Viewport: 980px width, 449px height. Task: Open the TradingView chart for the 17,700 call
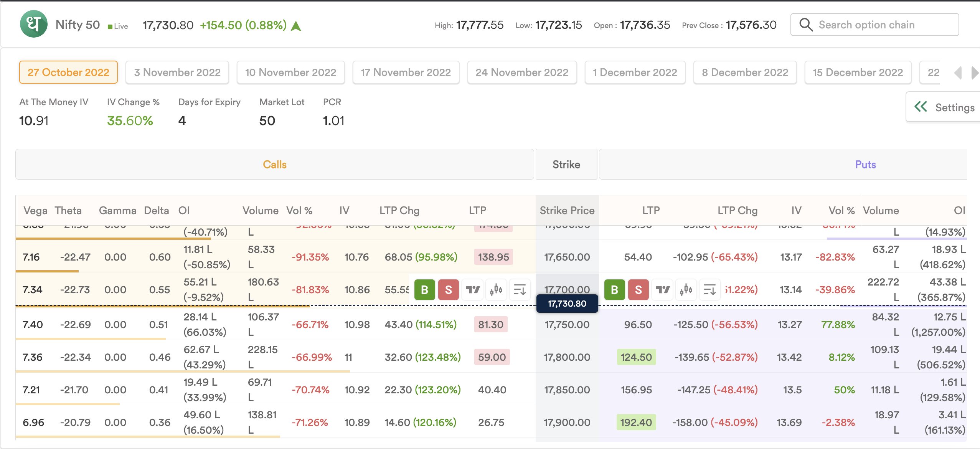[472, 290]
